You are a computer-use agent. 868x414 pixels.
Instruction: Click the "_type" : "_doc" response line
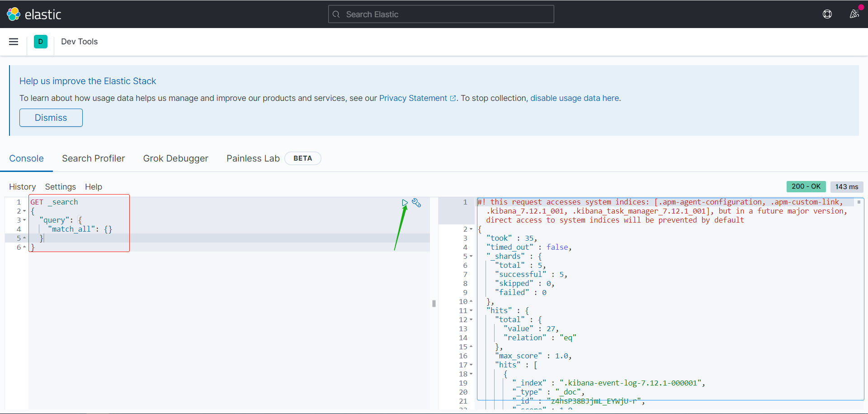click(x=548, y=392)
